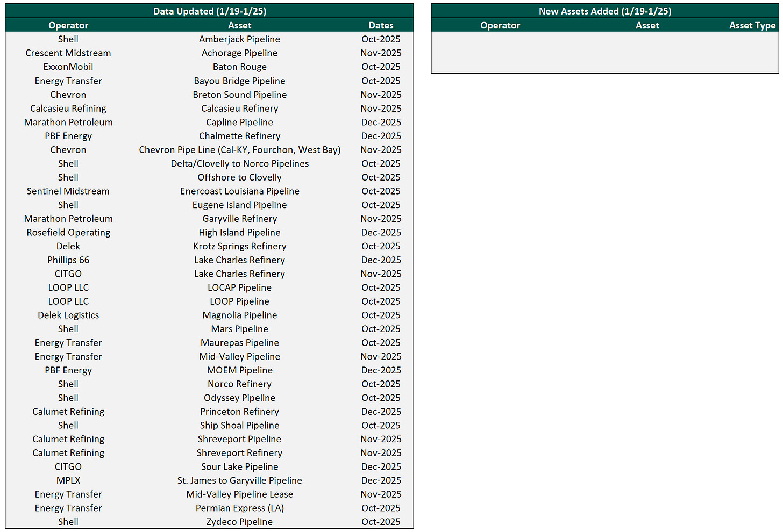Click the 'Phillips 66' operator cell
This screenshot has width=783, height=532.
[x=68, y=260]
